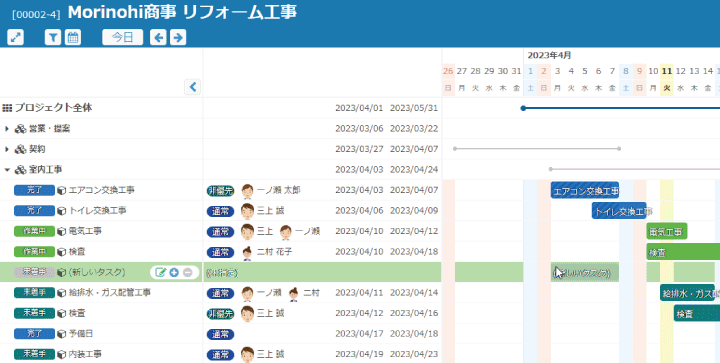Edit the (新しいタスク) row with pencil icon

click(160, 273)
